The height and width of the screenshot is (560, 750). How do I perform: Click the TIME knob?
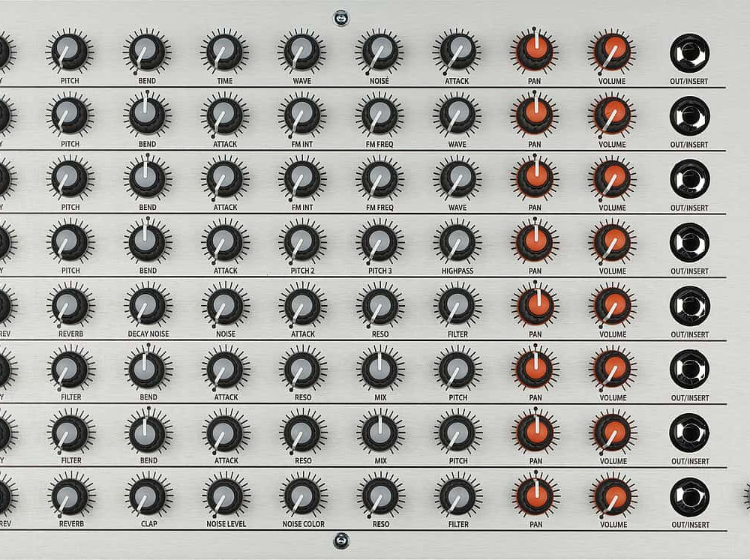click(x=224, y=51)
